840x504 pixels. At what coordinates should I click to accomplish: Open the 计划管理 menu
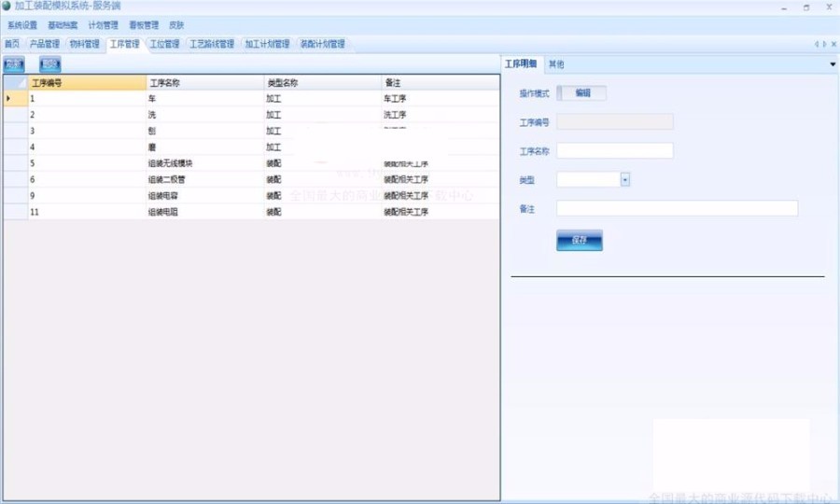coord(103,25)
